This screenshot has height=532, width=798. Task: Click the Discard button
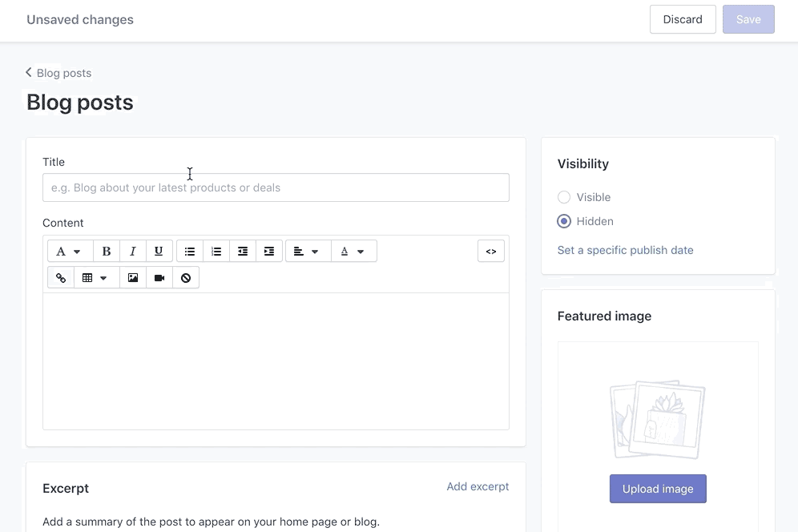point(683,19)
